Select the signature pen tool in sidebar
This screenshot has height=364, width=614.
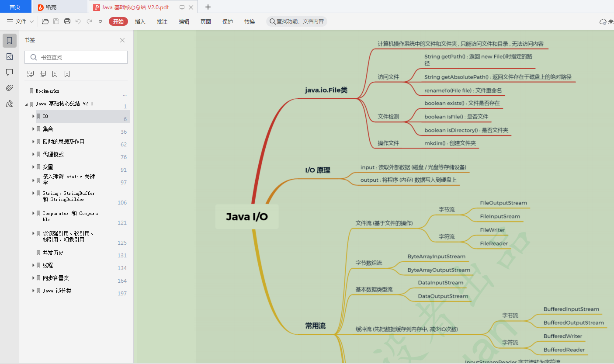pos(9,104)
